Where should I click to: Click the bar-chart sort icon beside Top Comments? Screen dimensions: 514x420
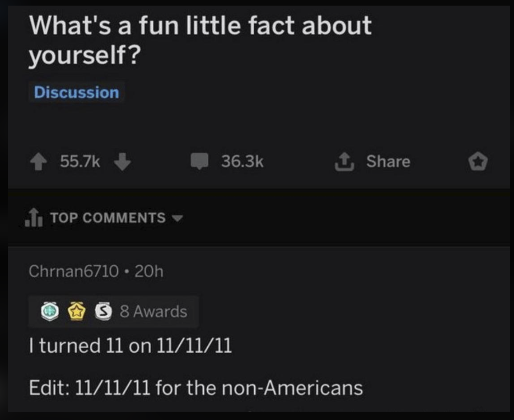(35, 218)
